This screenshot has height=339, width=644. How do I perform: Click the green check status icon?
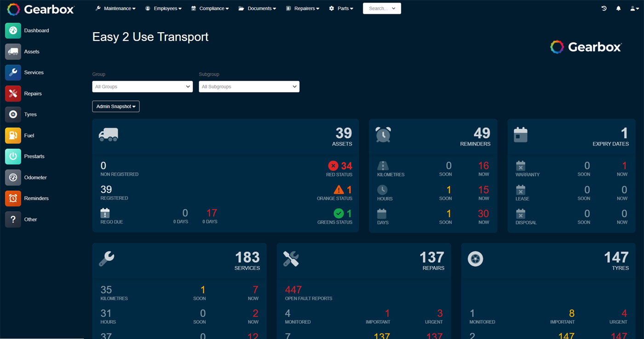(339, 213)
